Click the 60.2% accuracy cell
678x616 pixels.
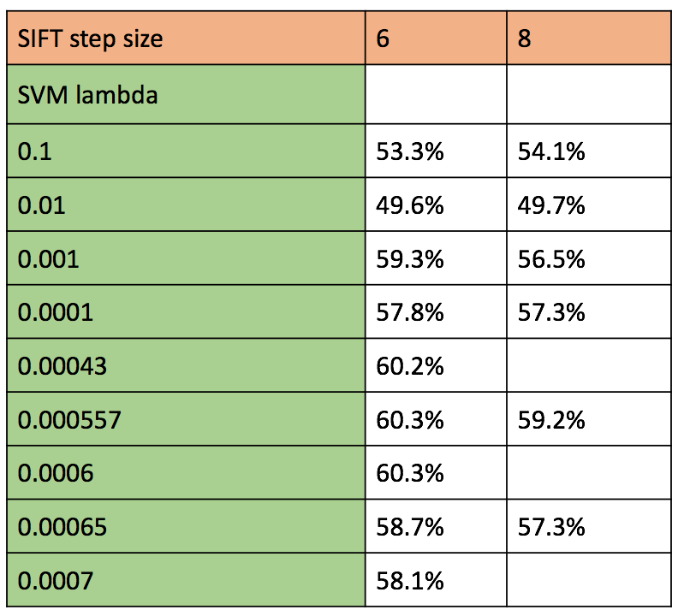pyautogui.click(x=436, y=367)
